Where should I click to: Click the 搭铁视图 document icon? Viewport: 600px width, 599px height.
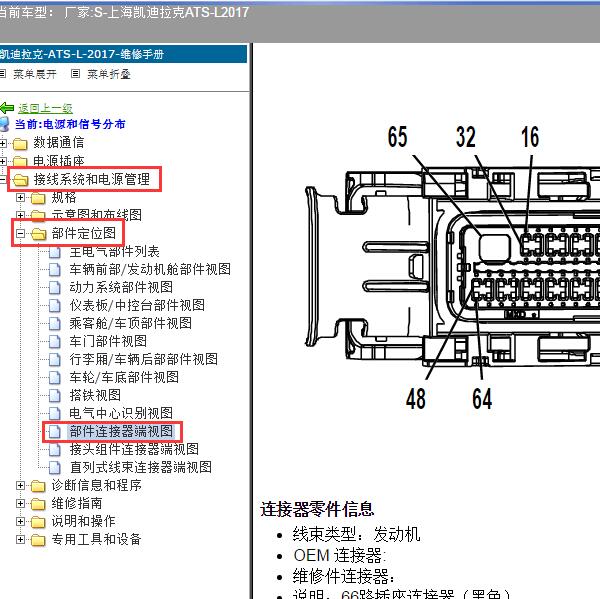pos(55,395)
